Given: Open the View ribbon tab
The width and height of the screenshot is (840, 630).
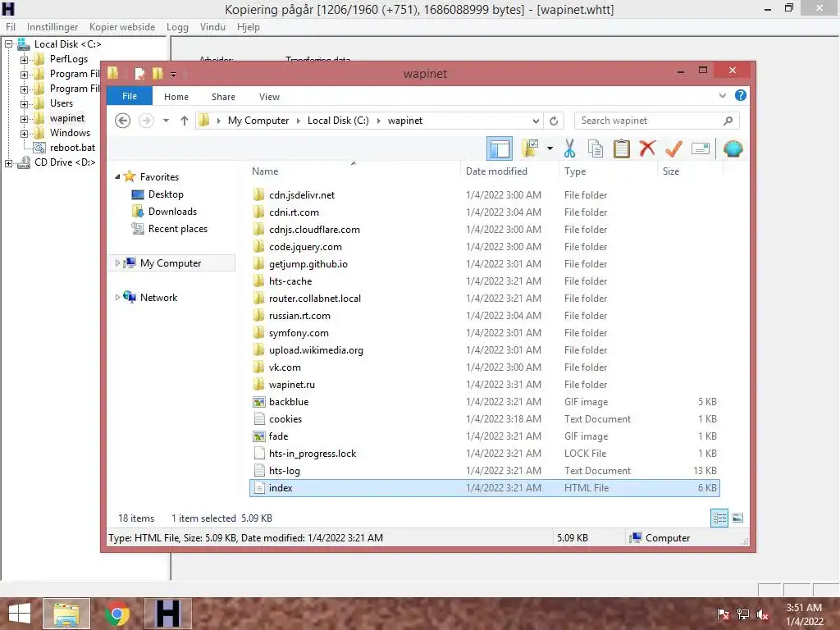Looking at the screenshot, I should pos(269,97).
